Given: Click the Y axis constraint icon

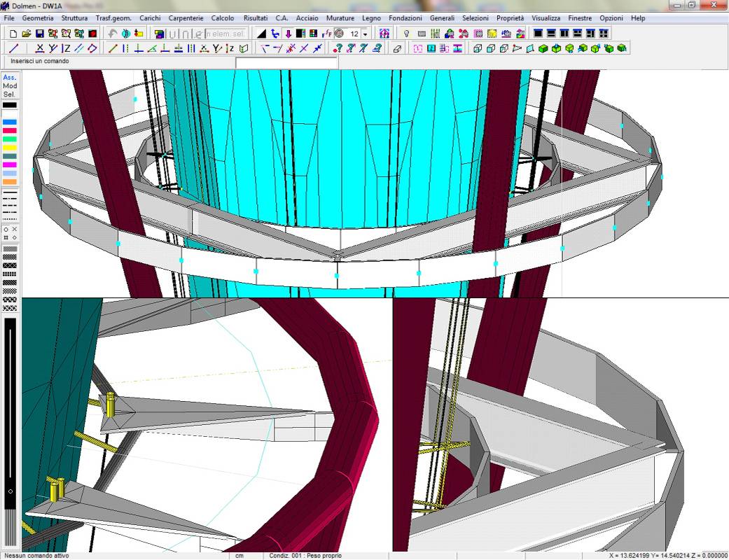Looking at the screenshot, I should pyautogui.click(x=53, y=48).
